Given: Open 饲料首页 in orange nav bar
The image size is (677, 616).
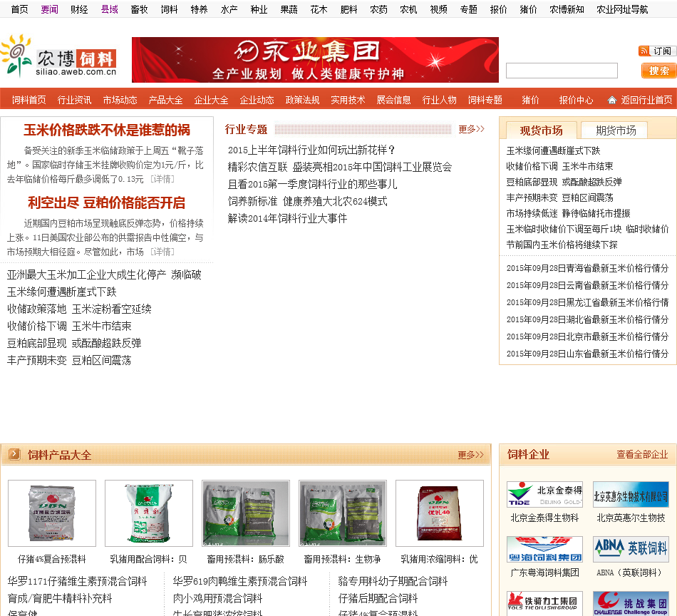Looking at the screenshot, I should (x=29, y=101).
